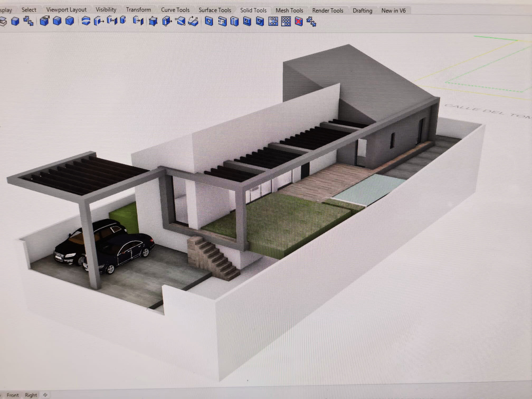Open the Select toolbar tab

29,9
